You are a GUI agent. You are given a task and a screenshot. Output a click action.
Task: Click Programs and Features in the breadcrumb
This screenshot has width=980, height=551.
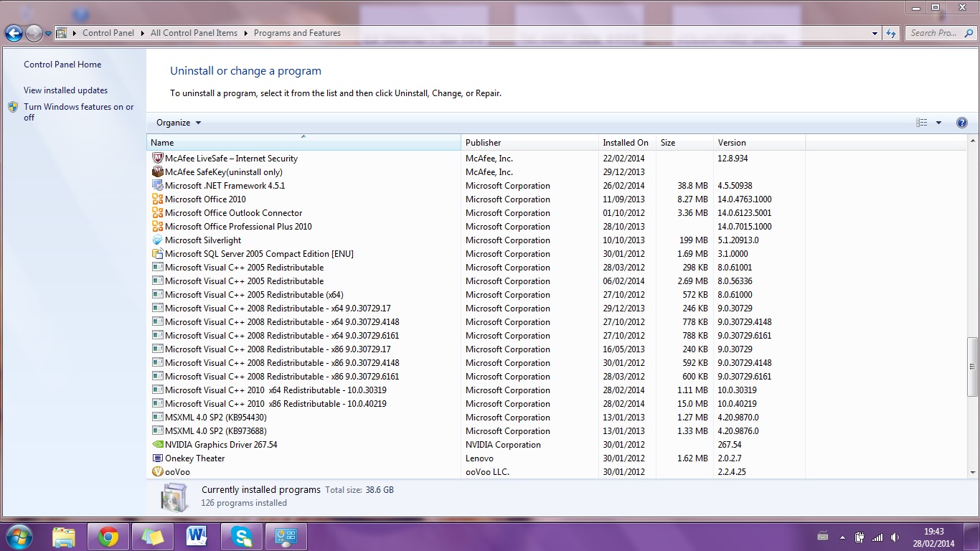pos(297,33)
